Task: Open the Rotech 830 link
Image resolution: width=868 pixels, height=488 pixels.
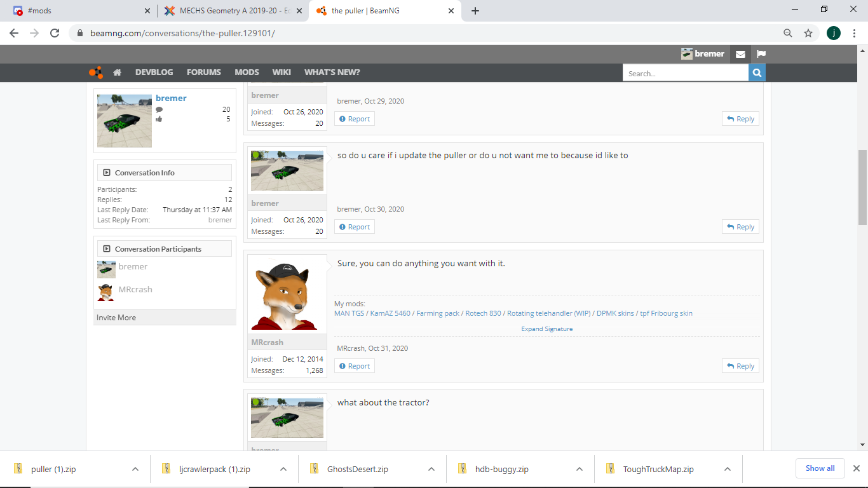Action: pyautogui.click(x=484, y=313)
